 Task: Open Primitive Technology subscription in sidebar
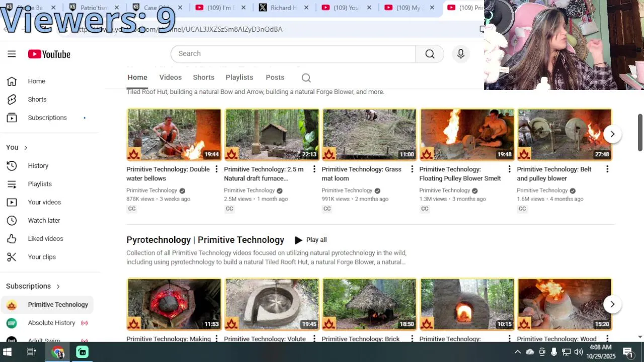point(48,304)
